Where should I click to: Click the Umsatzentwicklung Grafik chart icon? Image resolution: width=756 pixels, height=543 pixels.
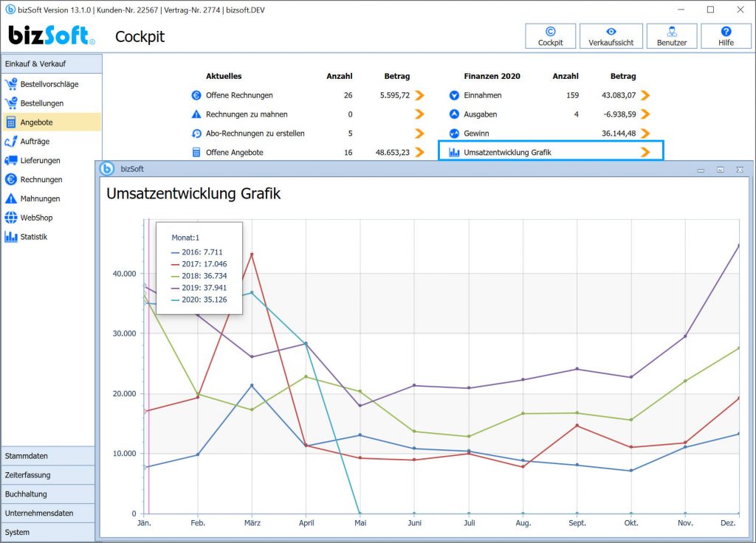click(454, 152)
